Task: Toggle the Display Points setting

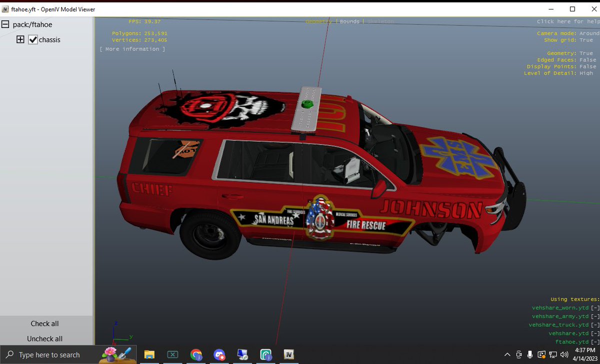Action: (561, 66)
